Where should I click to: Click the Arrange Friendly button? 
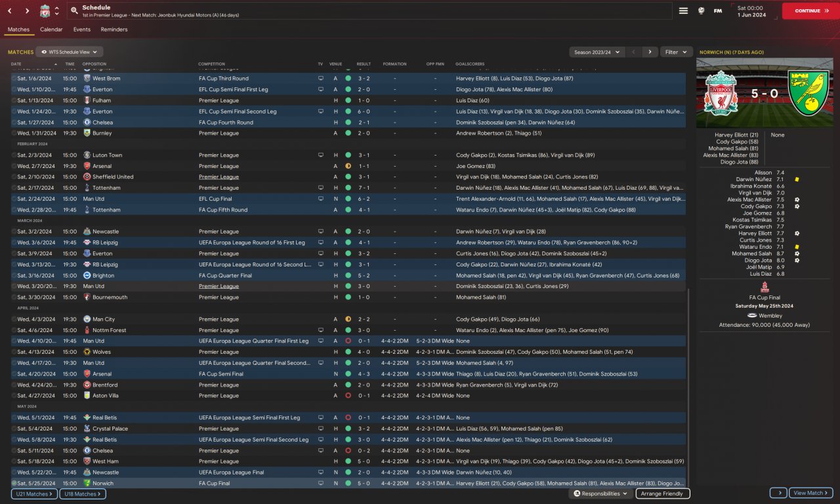[x=662, y=493]
